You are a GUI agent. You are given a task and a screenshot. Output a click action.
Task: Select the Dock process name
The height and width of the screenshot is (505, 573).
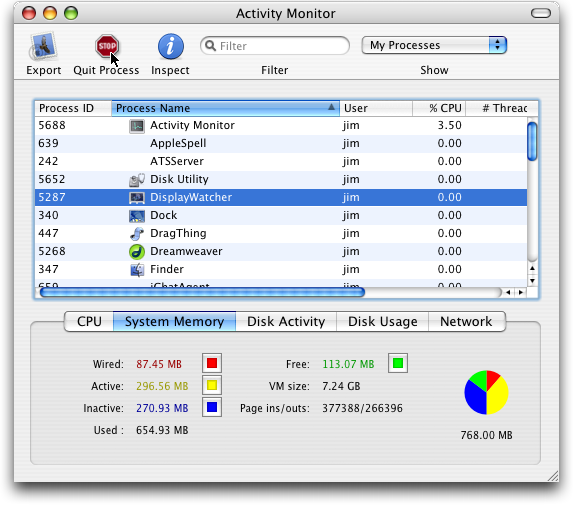pos(164,216)
